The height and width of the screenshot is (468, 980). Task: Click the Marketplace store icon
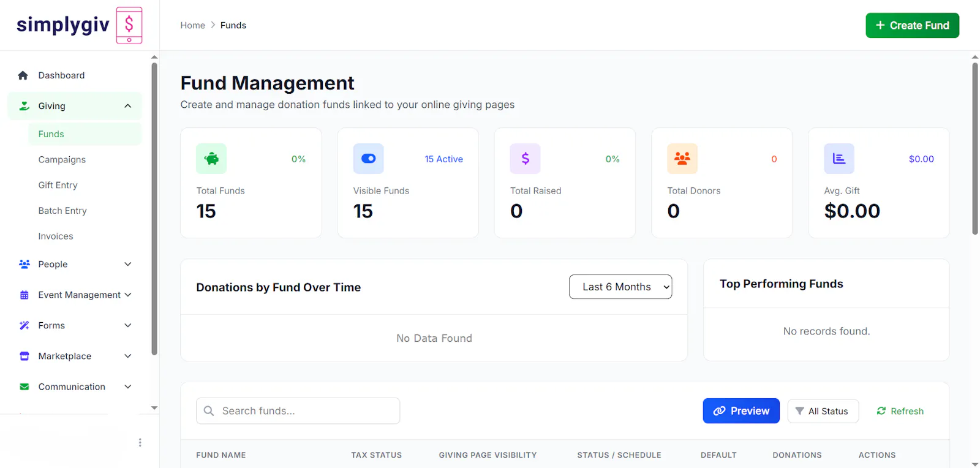click(x=24, y=356)
